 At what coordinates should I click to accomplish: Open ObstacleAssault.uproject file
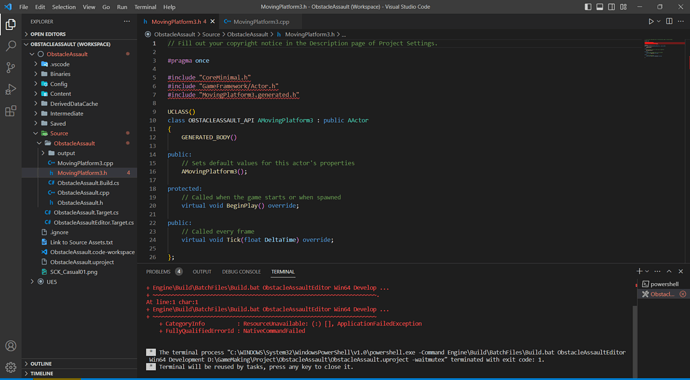[x=79, y=262]
